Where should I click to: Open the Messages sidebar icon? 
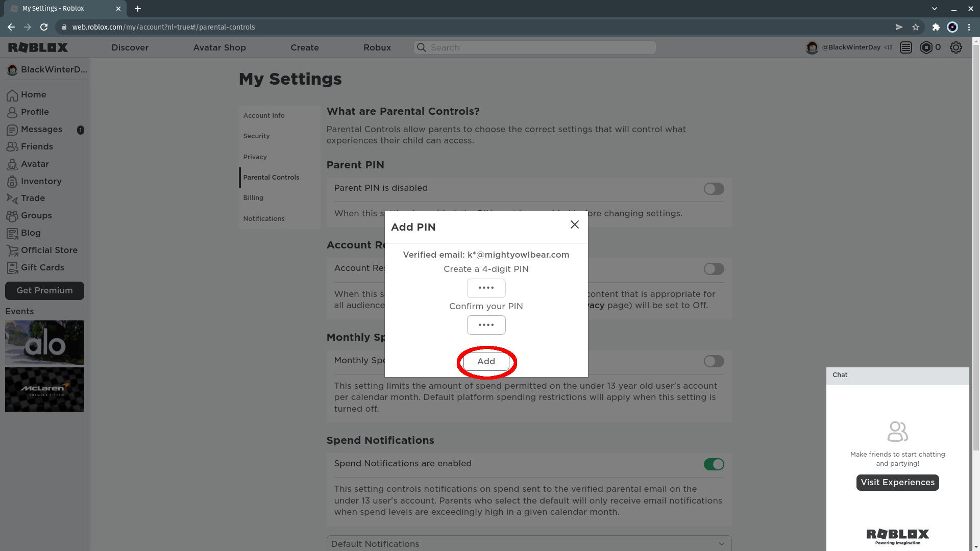click(12, 130)
